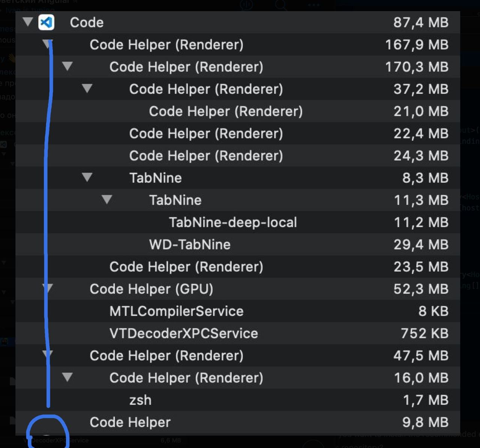480x448 pixels.
Task: Collapse the Code Helper (Renderer) 37,2 MB group
Action: pyautogui.click(x=87, y=88)
